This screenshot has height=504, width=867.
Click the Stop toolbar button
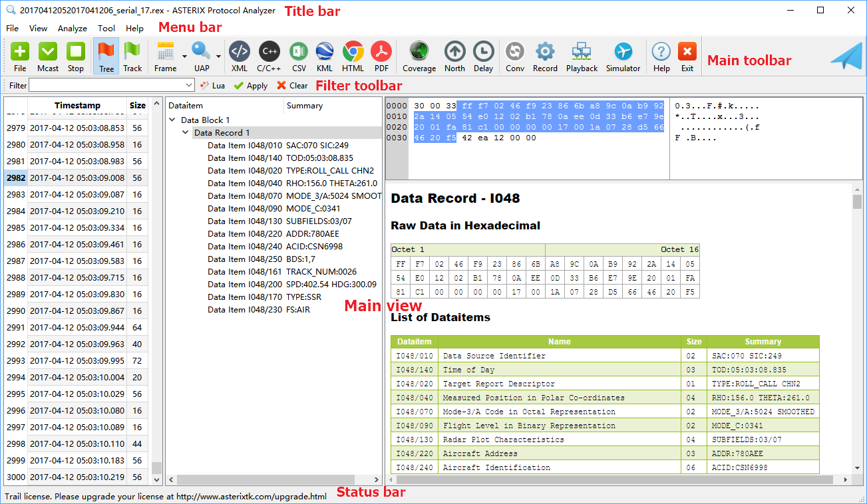point(76,57)
